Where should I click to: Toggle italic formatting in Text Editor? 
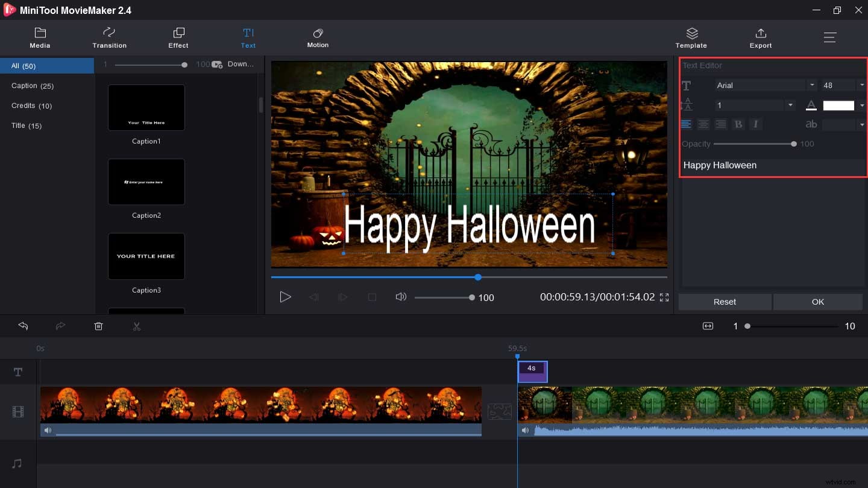coord(756,124)
